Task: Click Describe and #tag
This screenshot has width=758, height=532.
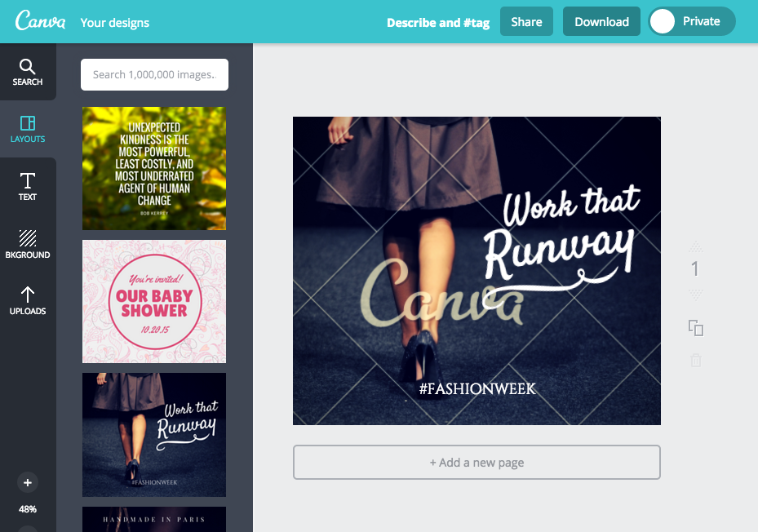Action: pos(438,23)
